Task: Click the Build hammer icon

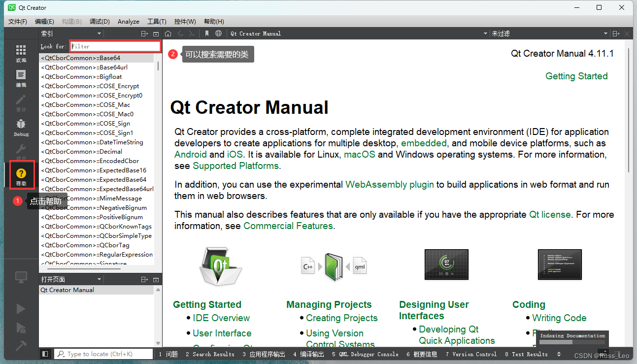Action: point(21,346)
